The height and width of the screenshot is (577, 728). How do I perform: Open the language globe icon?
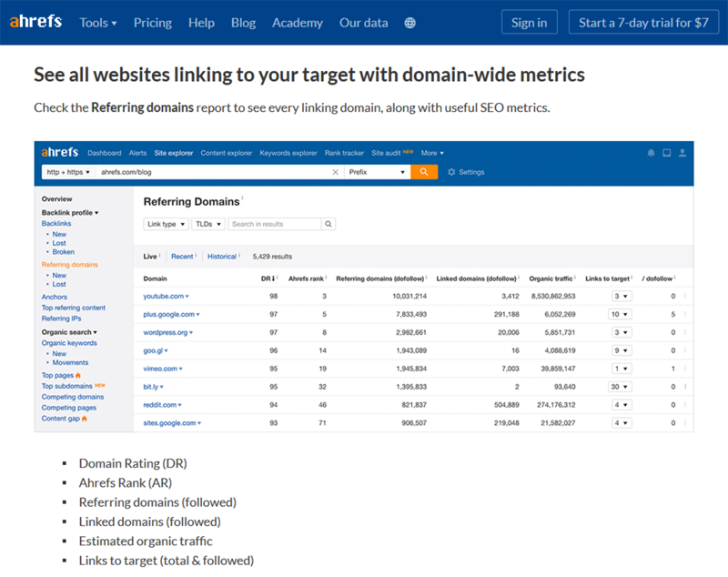pyautogui.click(x=409, y=23)
